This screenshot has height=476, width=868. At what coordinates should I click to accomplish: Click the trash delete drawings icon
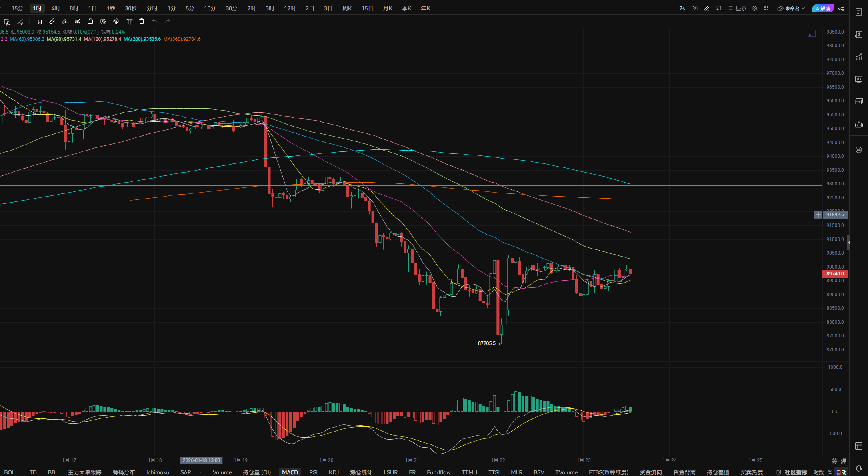(142, 21)
